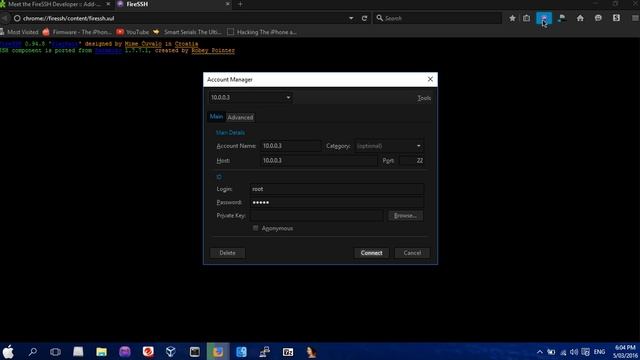The width and height of the screenshot is (640, 360).
Task: Open the terminal window taskbar icon
Action: click(195, 351)
